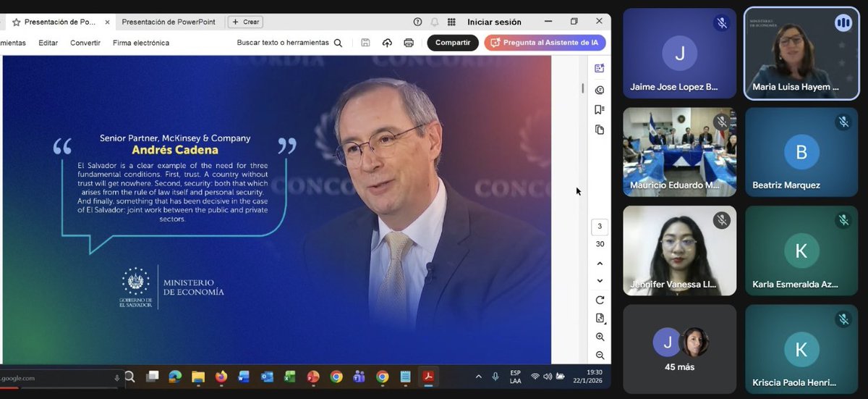Print the document with printer icon
868x399 pixels.
tap(409, 43)
